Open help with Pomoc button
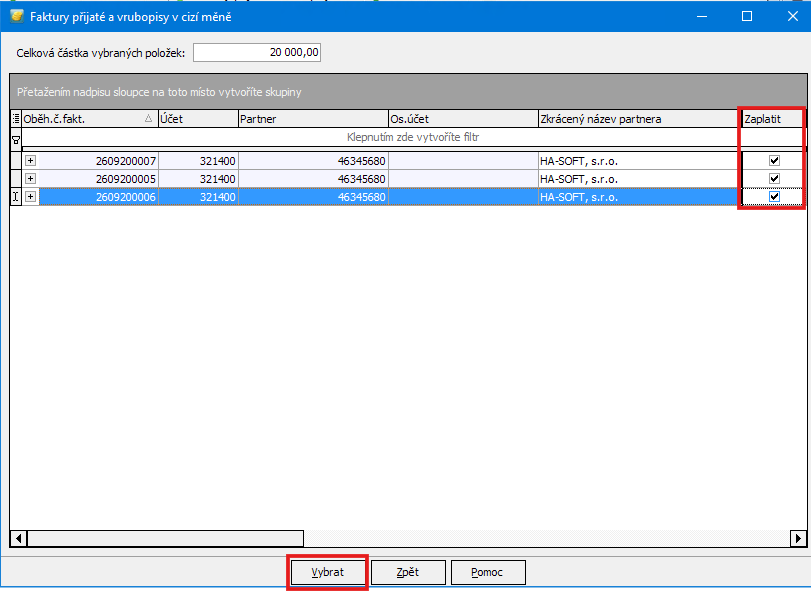The width and height of the screenshot is (811, 591). click(488, 572)
